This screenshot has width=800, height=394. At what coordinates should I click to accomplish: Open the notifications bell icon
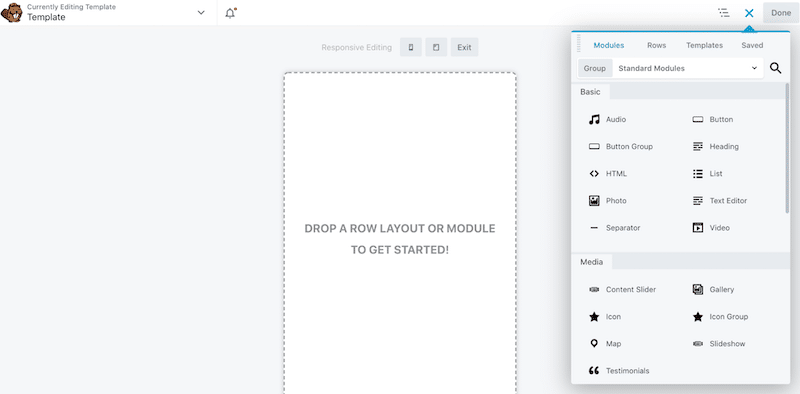(x=231, y=13)
